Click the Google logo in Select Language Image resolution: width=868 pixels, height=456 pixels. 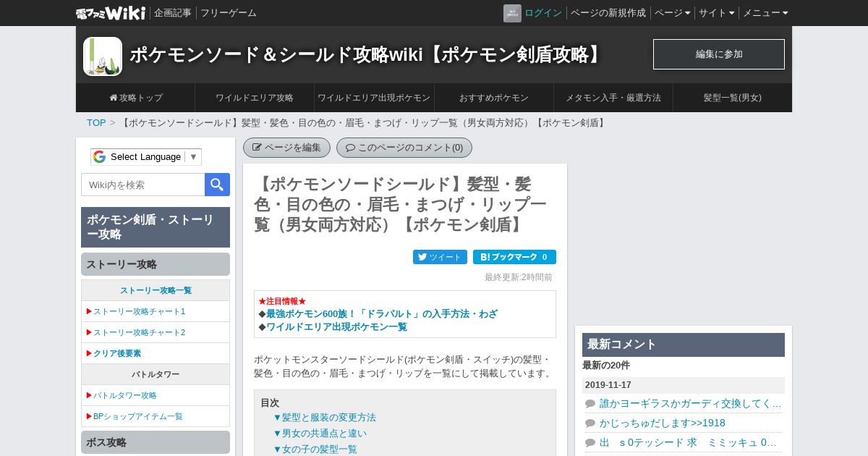(x=99, y=157)
